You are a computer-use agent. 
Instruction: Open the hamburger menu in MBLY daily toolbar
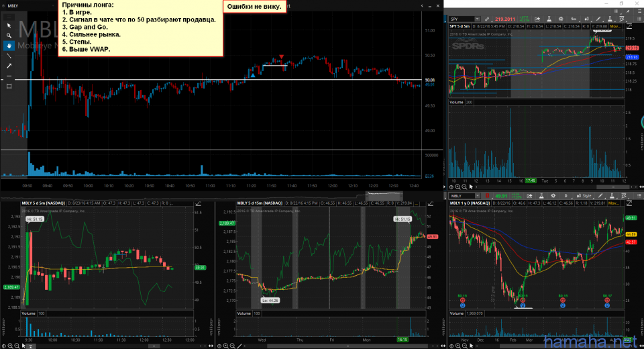[639, 196]
